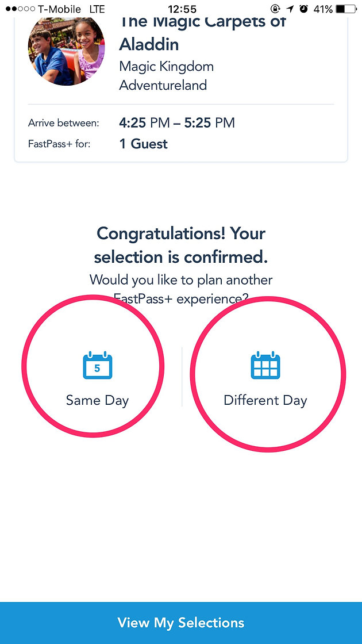362x644 pixels.
Task: Tap the 12:55 clock in status bar
Action: coord(182,9)
